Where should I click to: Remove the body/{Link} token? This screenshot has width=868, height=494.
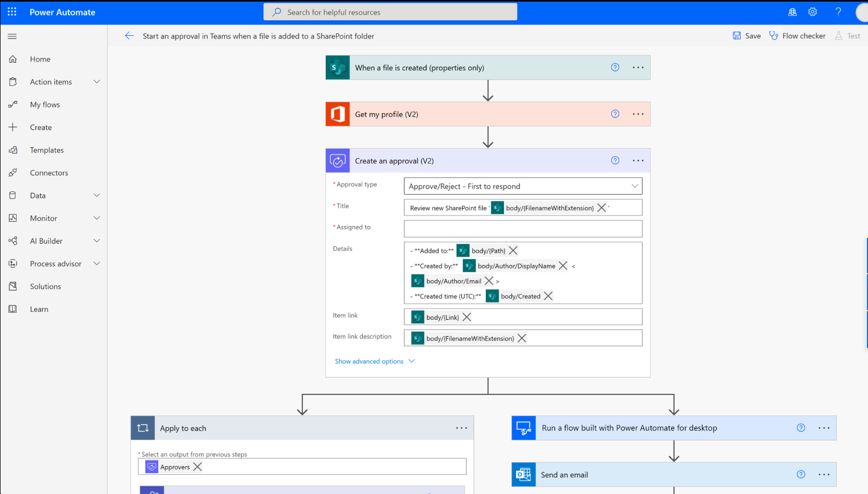click(x=467, y=317)
